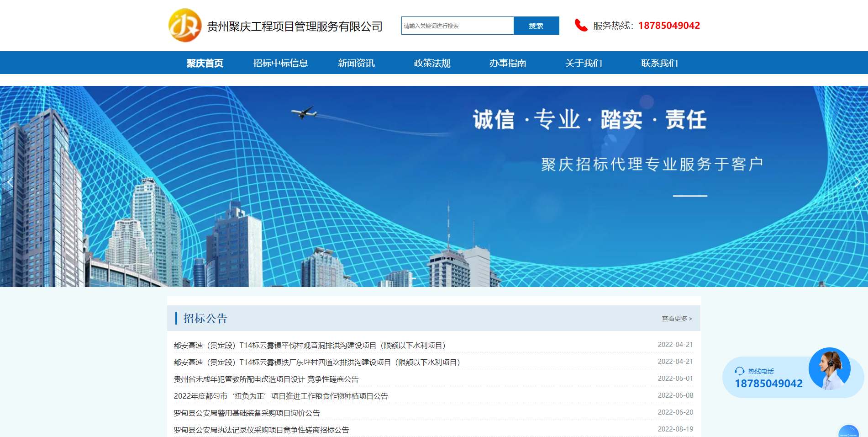Click the customer service agent avatar

(x=830, y=368)
